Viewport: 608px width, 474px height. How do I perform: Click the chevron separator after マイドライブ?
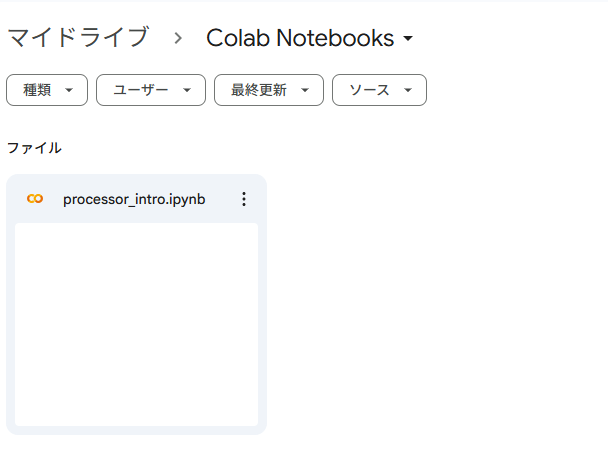point(178,38)
